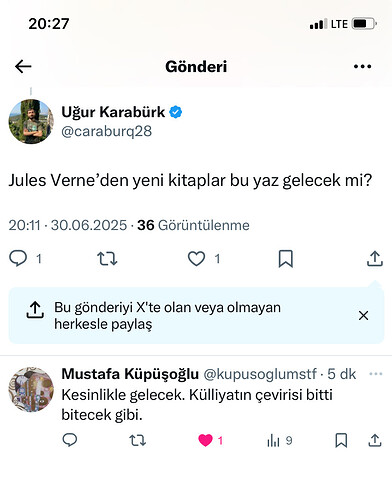392x500 pixels.
Task: Unlike Mustafa's reply with pink heart
Action: [205, 440]
